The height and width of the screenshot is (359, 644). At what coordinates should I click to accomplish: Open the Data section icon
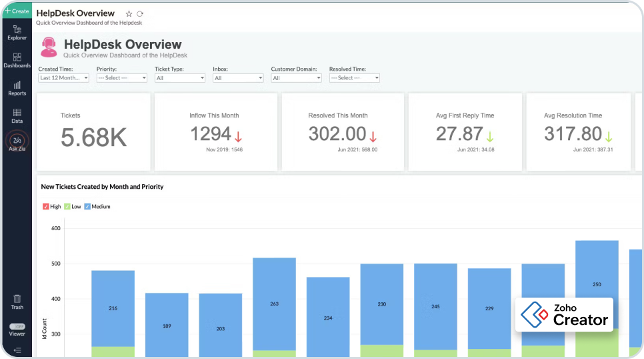coord(17,115)
